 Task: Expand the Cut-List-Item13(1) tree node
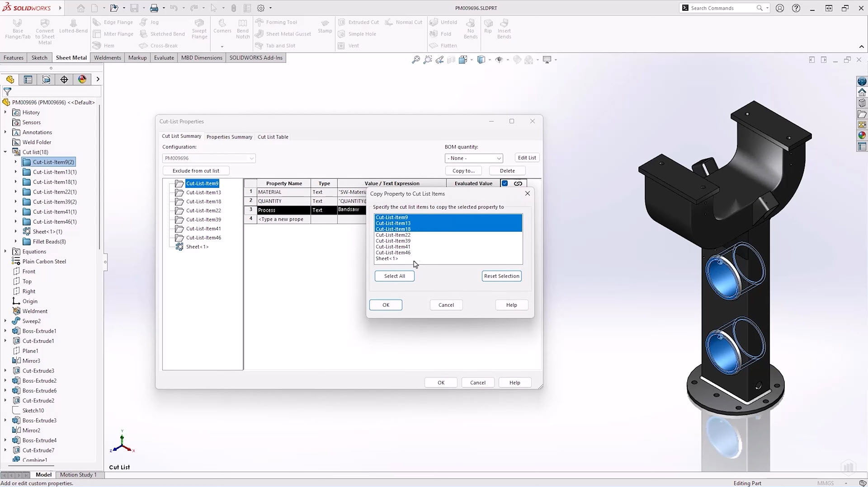coord(16,172)
